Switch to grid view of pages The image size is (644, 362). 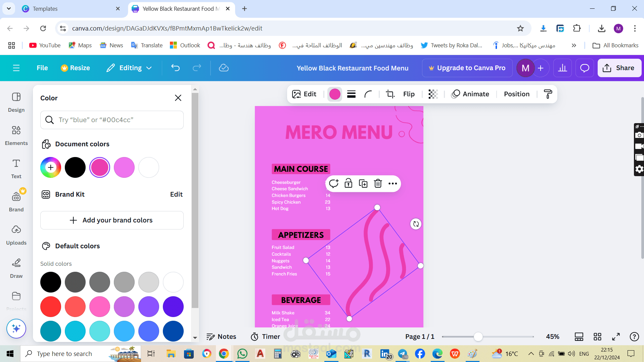(597, 337)
